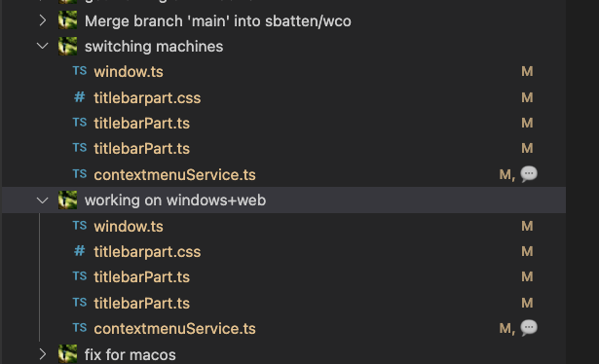Viewport: 599px width, 364px height.
Task: Open first titlebarPart.ts under working on windows+web
Action: click(142, 277)
